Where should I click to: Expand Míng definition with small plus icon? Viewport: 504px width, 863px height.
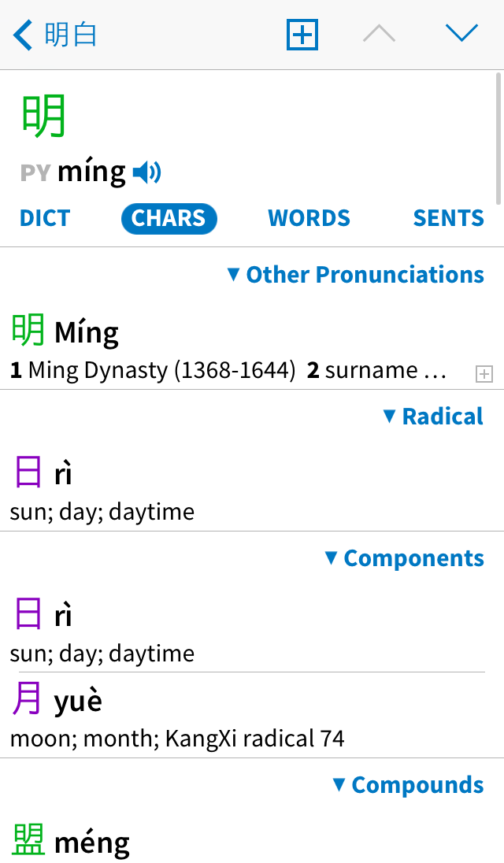[484, 375]
